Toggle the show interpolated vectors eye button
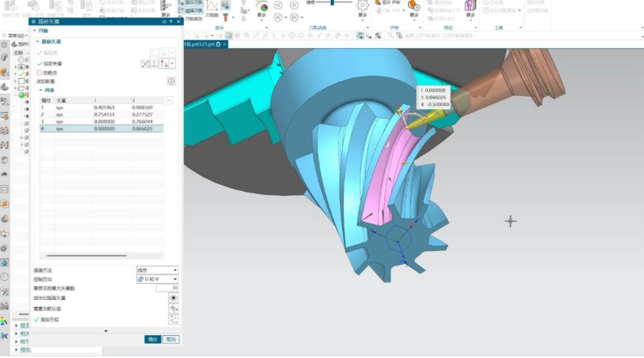This screenshot has height=358, width=644. pos(173,298)
